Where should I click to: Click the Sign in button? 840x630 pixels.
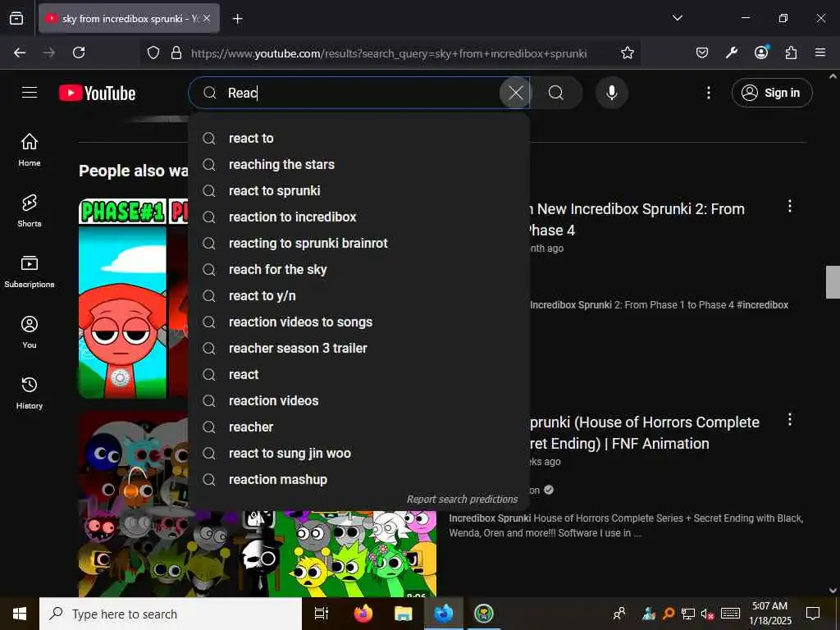coord(772,93)
